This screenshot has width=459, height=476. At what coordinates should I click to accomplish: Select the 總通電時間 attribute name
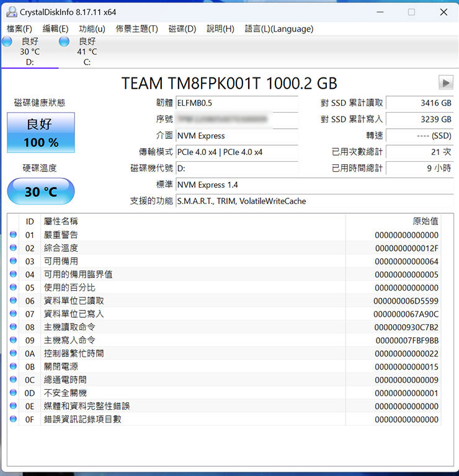(x=65, y=380)
